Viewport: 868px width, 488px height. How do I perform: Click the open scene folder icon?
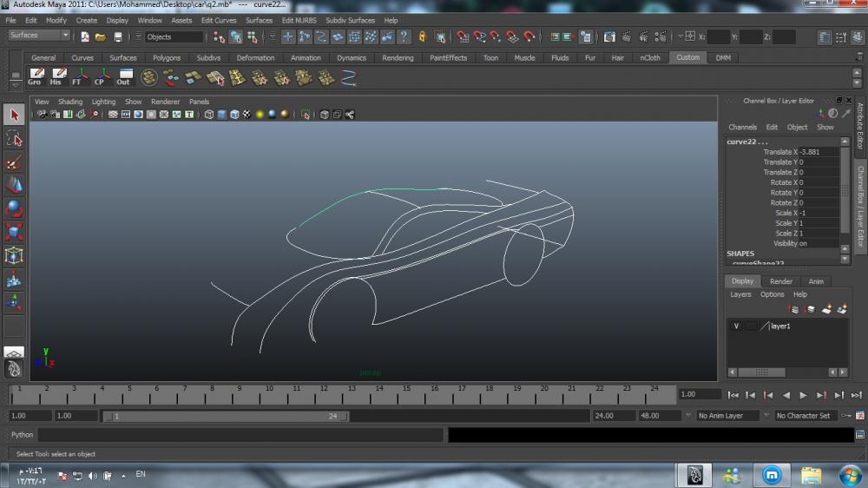tap(101, 36)
